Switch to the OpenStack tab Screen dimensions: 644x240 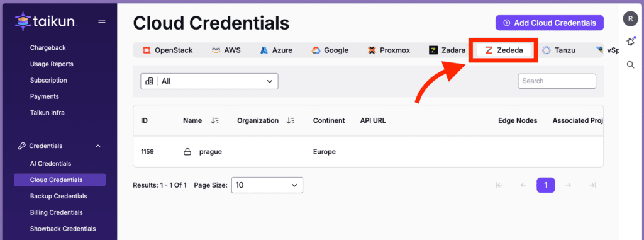pos(167,50)
